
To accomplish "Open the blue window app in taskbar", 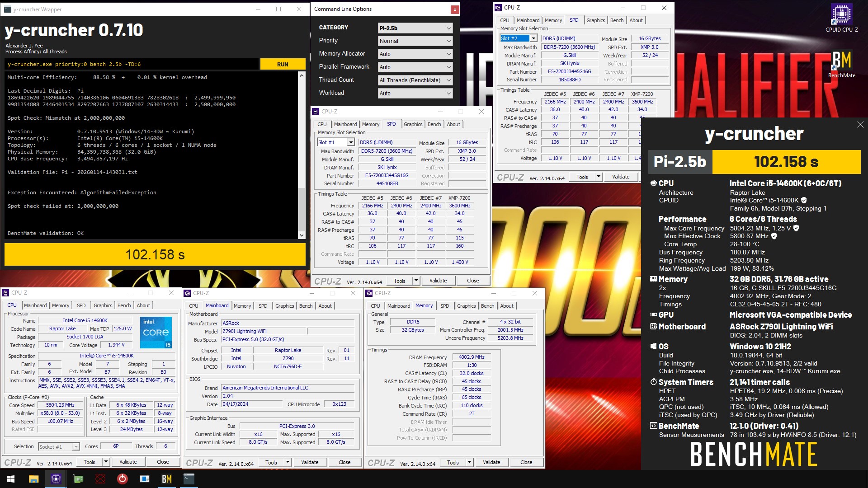I will point(145,479).
